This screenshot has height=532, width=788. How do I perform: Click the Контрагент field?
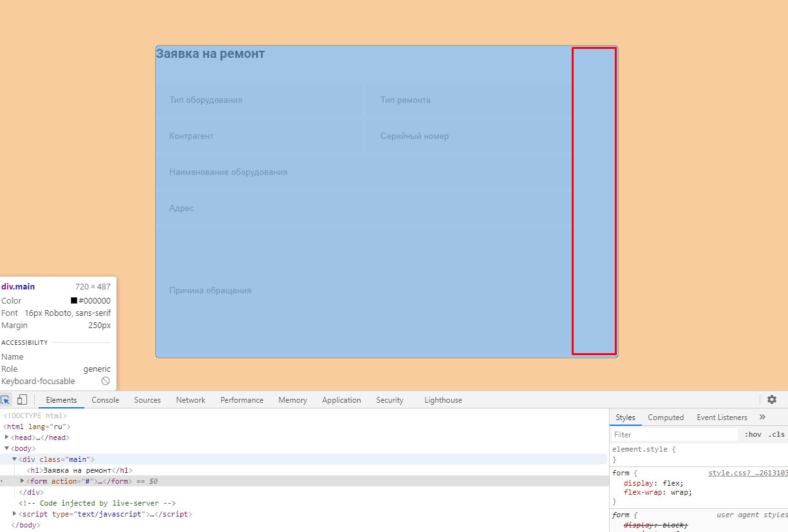tap(259, 136)
